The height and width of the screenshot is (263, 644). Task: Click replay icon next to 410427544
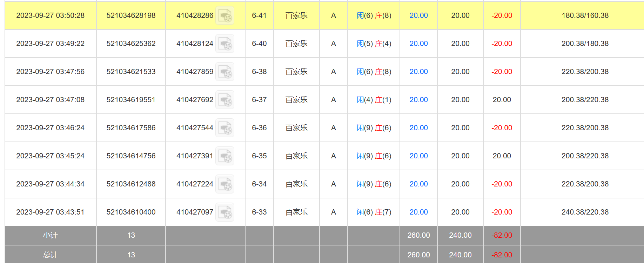225,128
